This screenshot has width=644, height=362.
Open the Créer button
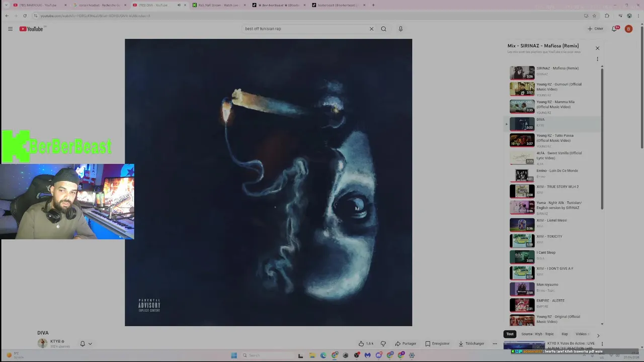595,29
